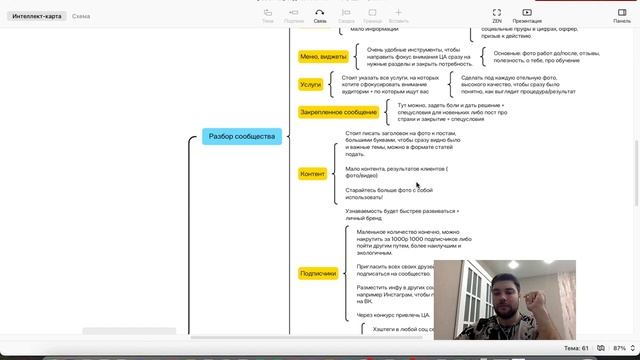The width and height of the screenshot is (640, 360).
Task: Click the note Мало контента, результатов клиентов
Action: click(396, 172)
